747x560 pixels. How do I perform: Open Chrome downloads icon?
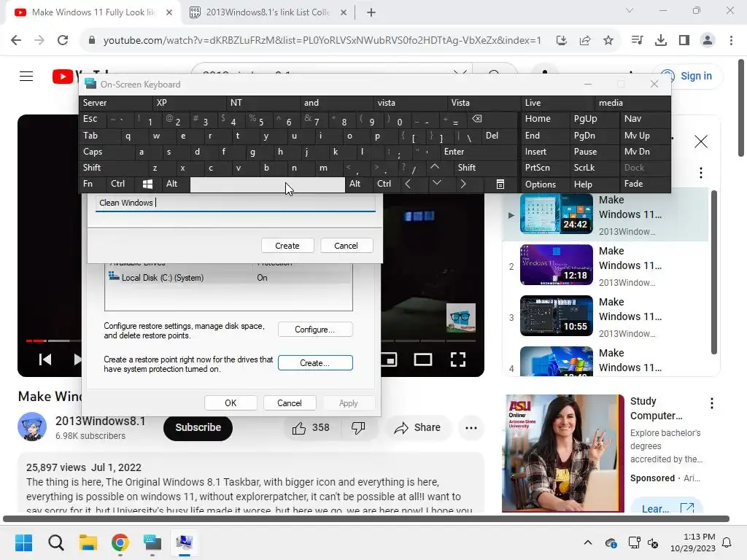(x=661, y=41)
